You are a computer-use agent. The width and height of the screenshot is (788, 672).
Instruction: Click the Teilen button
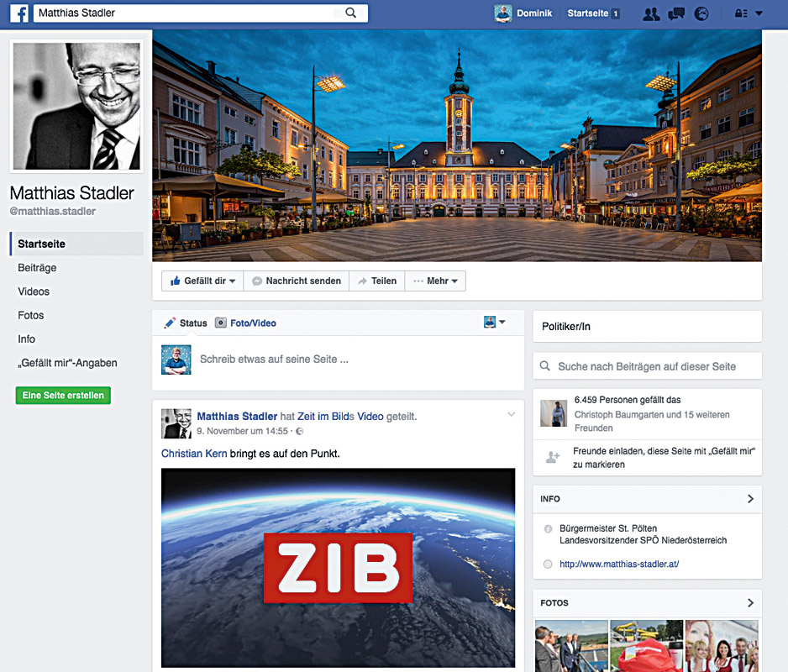click(377, 281)
